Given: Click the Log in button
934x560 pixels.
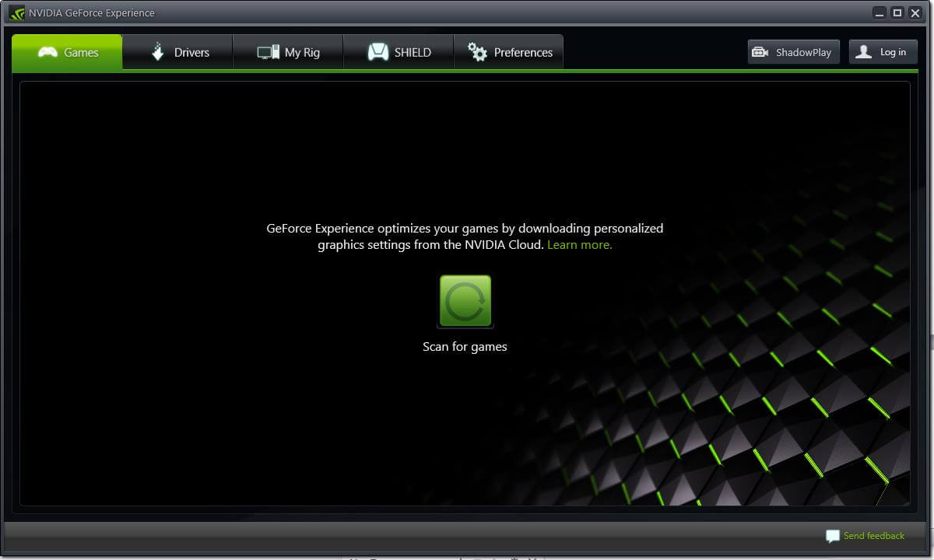Looking at the screenshot, I should (x=883, y=52).
